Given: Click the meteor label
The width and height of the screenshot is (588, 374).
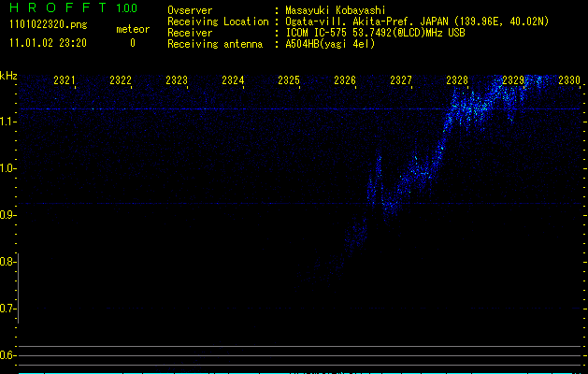Looking at the screenshot, I should [x=133, y=29].
